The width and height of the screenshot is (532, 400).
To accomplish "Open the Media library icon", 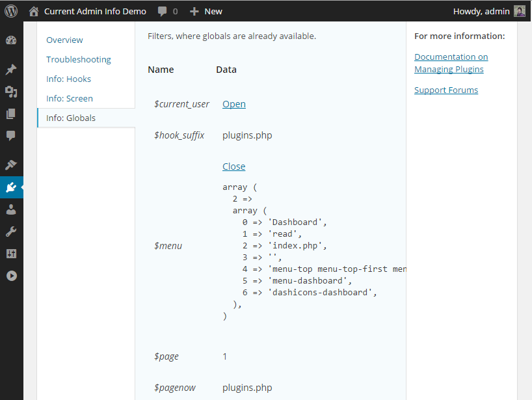I will 11,92.
